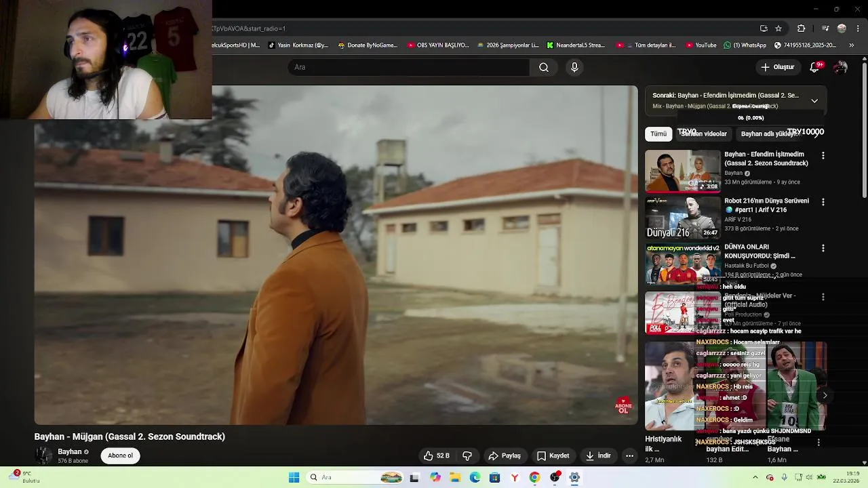Play Robot 216'nın Dünya Serüveni thumbnail

coord(683,218)
